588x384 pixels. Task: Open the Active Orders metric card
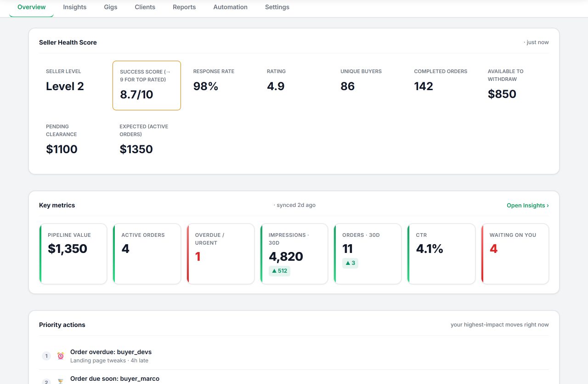[x=147, y=254]
